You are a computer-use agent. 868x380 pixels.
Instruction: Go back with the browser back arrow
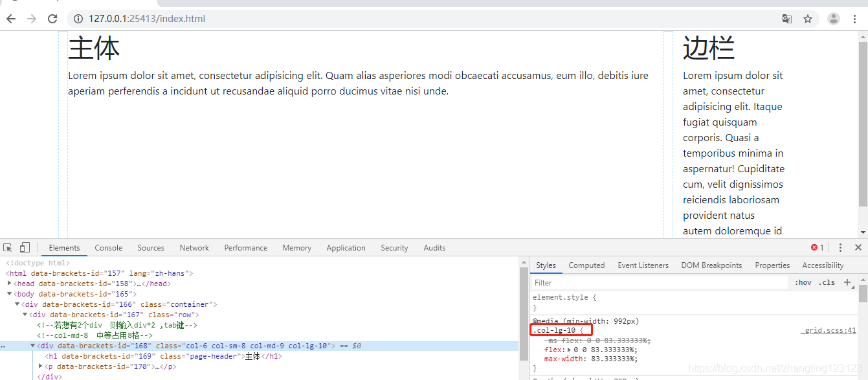(x=10, y=19)
